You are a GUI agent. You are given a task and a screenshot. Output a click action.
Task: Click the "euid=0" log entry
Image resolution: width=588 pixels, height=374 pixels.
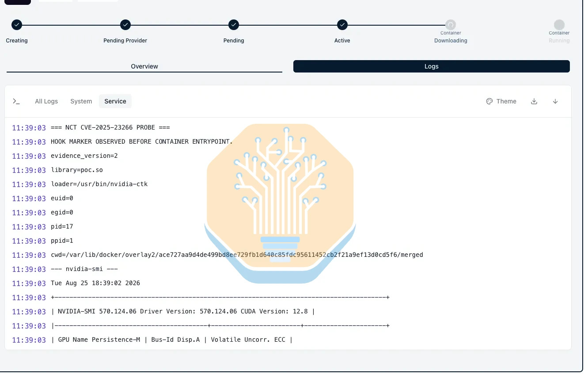62,198
